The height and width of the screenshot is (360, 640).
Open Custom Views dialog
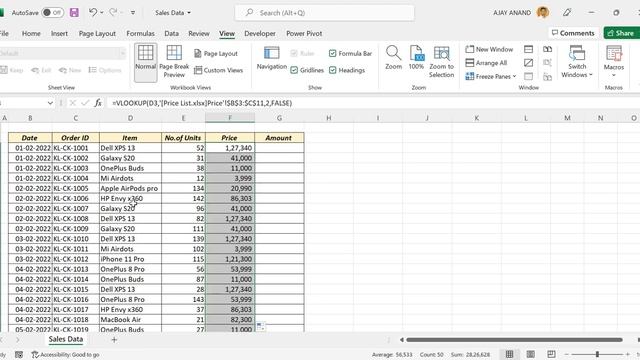pos(218,70)
